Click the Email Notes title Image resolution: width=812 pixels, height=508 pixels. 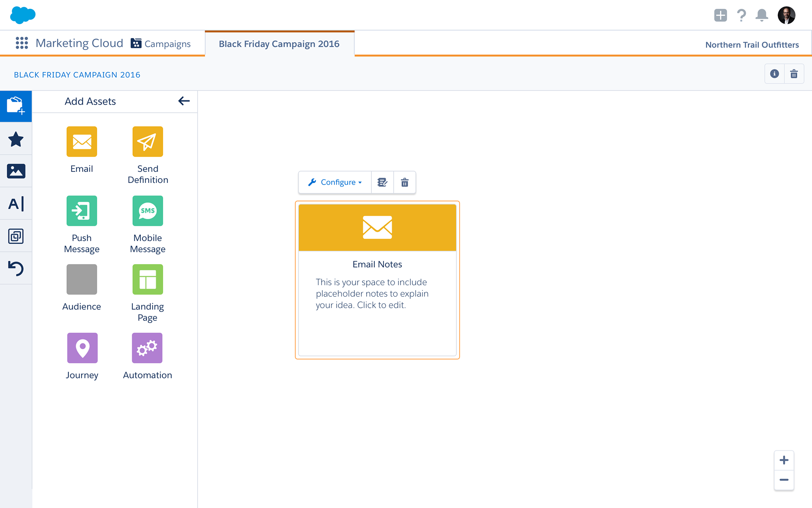[377, 264]
